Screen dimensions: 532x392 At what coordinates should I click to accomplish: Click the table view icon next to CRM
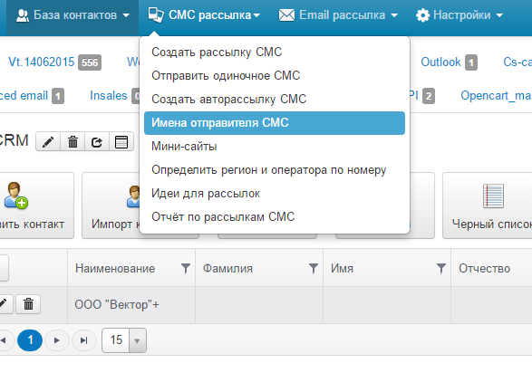tap(121, 141)
